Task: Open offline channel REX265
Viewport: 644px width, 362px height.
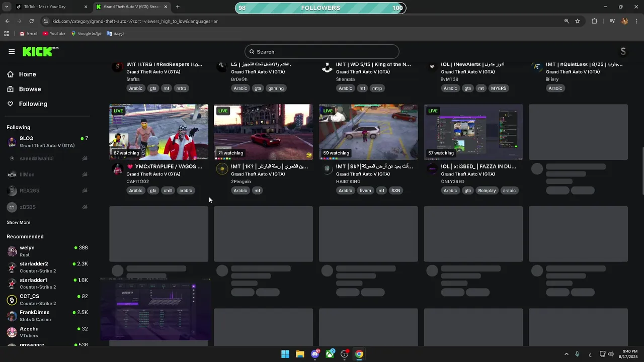Action: point(47,191)
